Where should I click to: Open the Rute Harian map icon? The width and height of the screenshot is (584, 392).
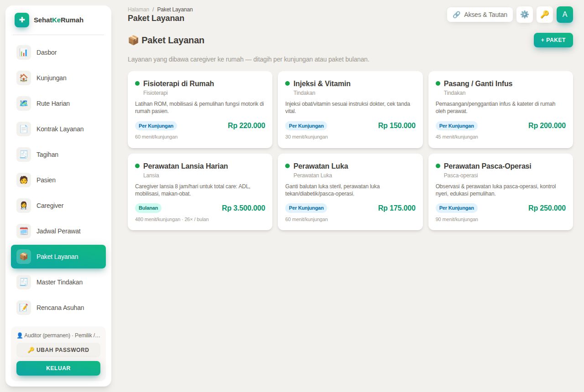24,103
